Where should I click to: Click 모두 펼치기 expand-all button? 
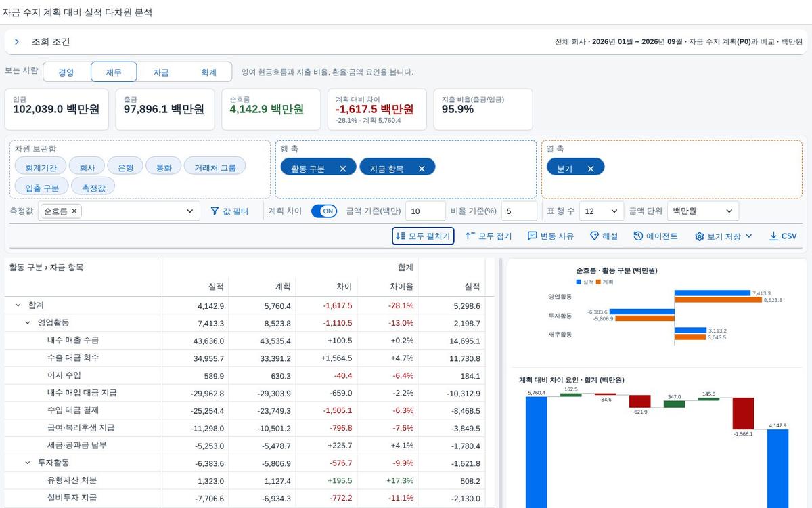[x=423, y=236]
